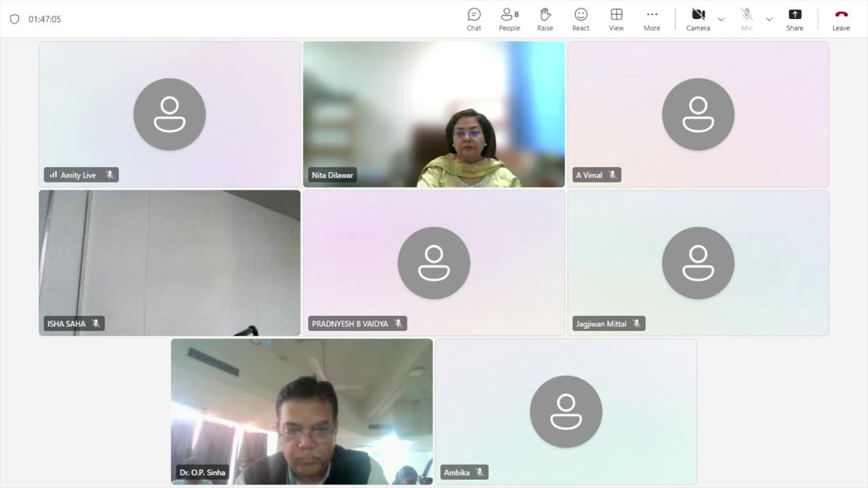Select Jagjiwan Mittal's participant tile

pos(698,263)
